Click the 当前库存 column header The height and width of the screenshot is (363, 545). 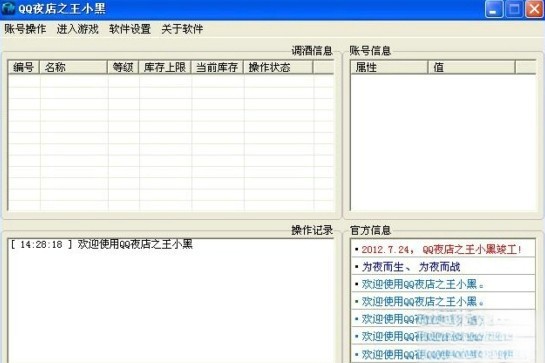point(217,67)
